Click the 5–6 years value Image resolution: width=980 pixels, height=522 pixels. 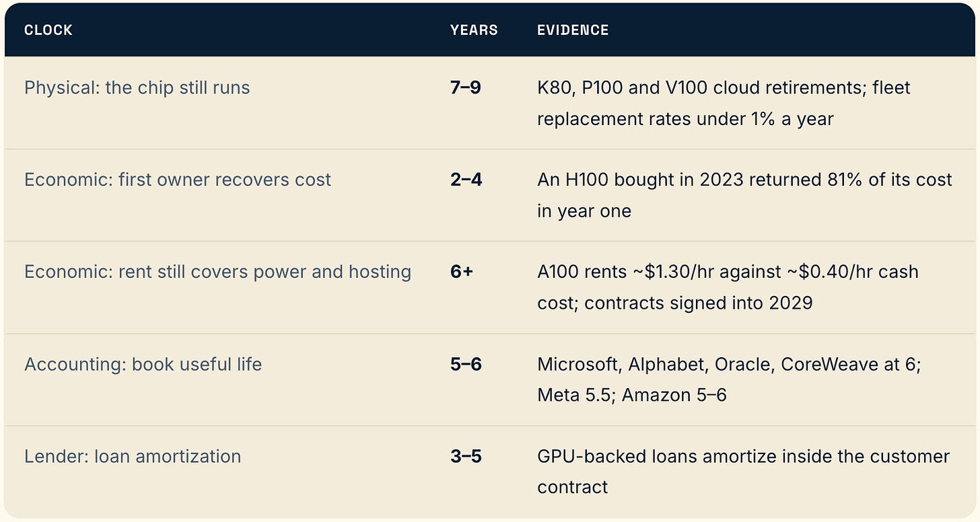466,365
